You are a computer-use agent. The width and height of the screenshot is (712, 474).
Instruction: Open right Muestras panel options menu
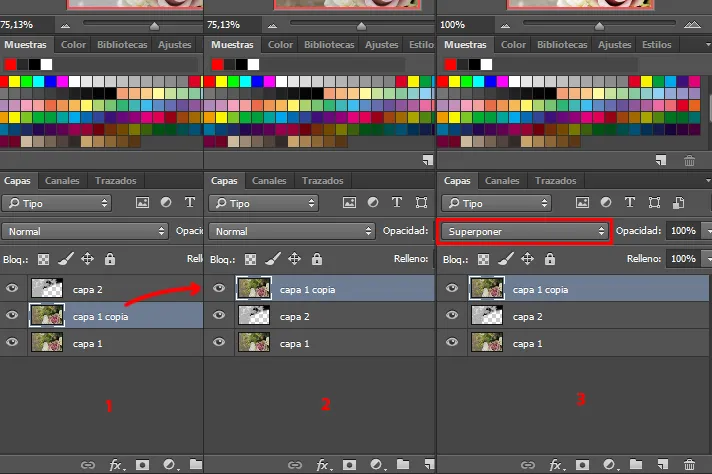[708, 44]
